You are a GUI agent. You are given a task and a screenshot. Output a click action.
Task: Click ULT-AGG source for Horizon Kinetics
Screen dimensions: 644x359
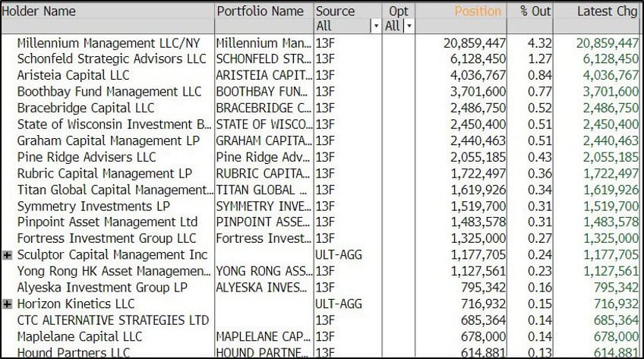point(339,304)
